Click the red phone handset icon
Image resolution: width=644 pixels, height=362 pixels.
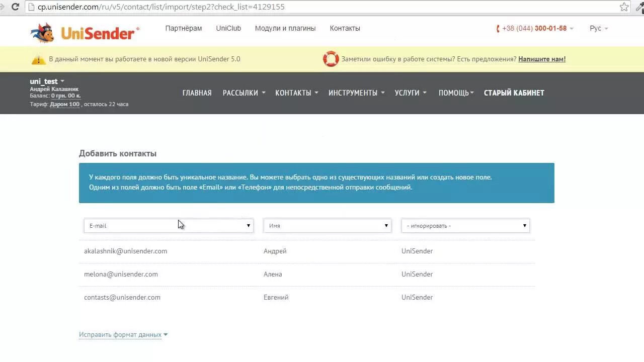pos(498,29)
